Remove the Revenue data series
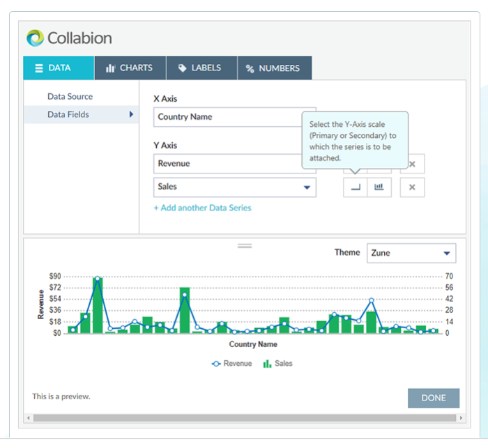Image resolution: width=488 pixels, height=448 pixels. click(x=412, y=164)
